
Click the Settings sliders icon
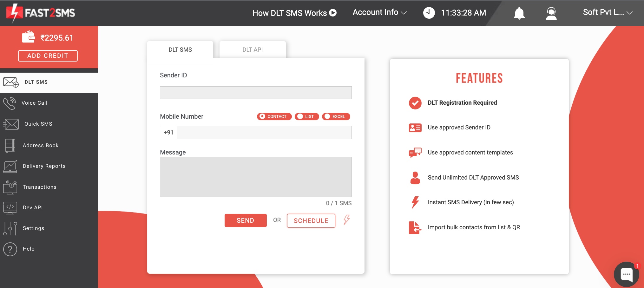(x=10, y=228)
